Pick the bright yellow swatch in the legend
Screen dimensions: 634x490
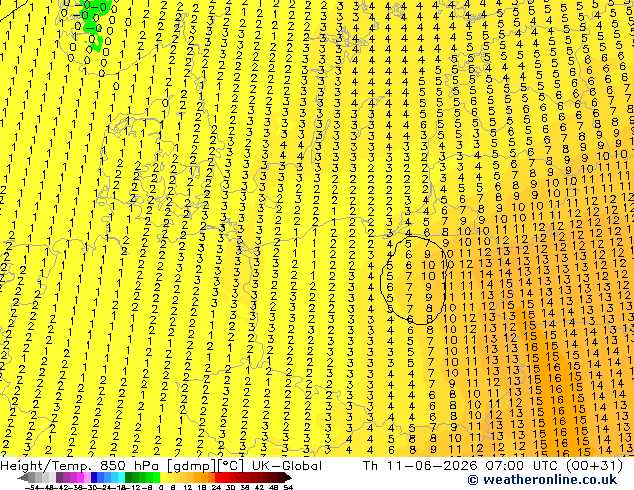(163, 478)
